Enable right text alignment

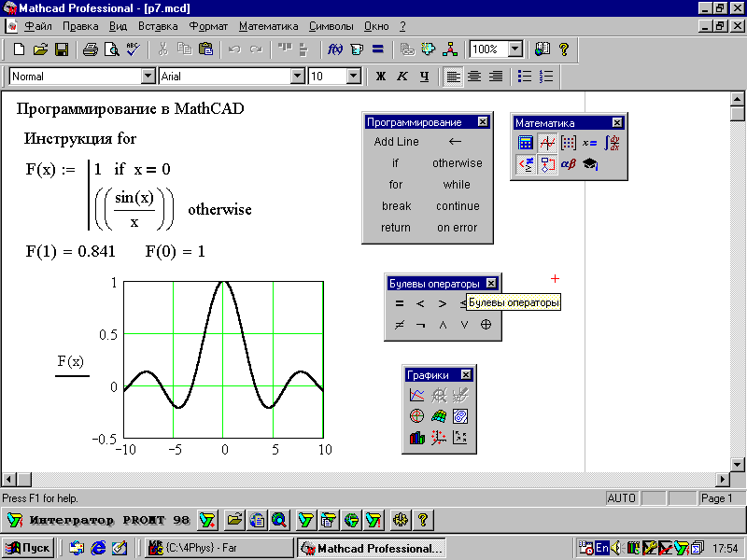(x=496, y=77)
